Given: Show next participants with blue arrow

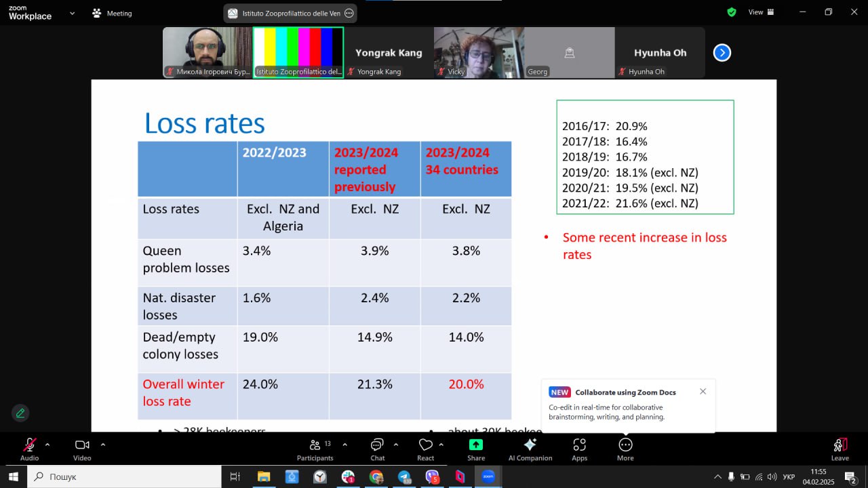Looking at the screenshot, I should click(x=722, y=52).
